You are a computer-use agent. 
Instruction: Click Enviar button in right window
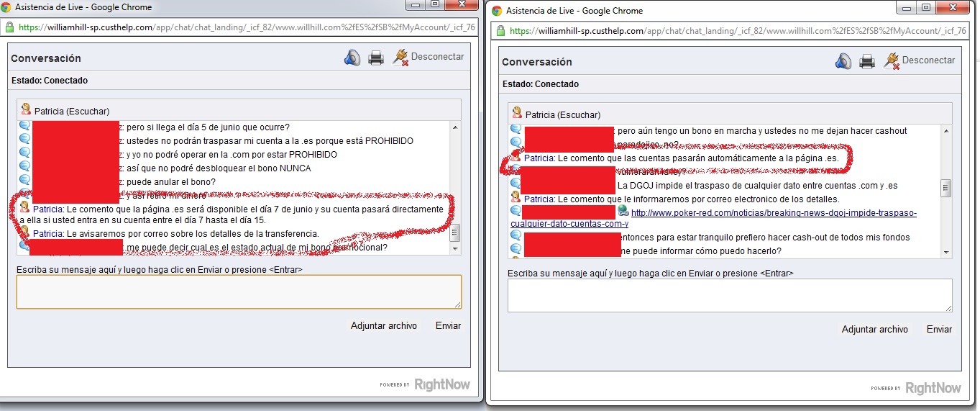[939, 329]
